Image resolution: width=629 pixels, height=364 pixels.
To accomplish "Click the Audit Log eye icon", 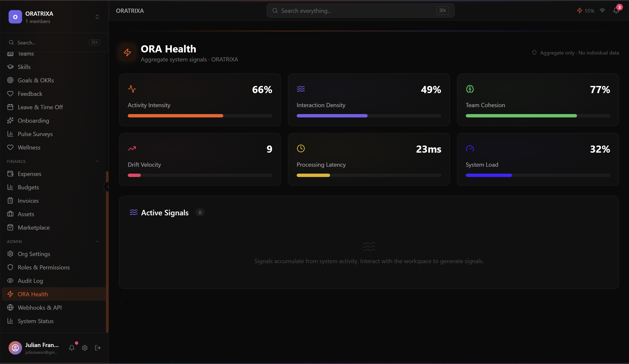I will (x=10, y=281).
